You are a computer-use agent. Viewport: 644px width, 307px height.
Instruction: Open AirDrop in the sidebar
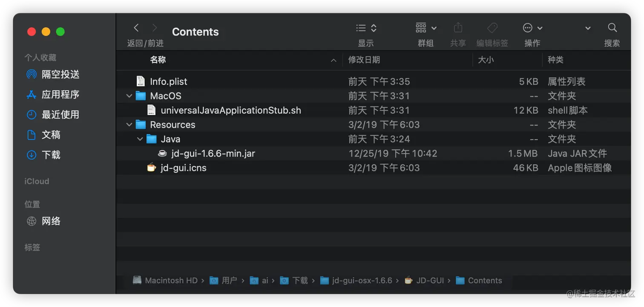(60, 75)
